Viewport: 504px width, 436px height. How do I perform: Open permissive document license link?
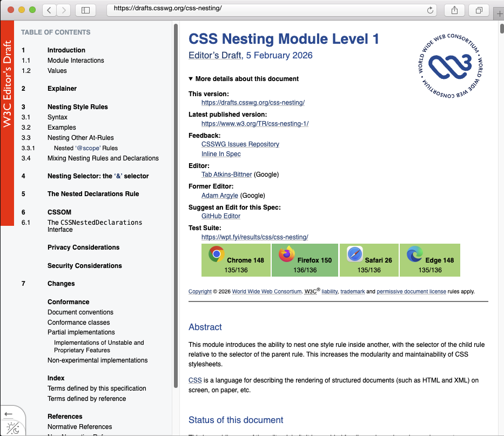click(x=412, y=291)
